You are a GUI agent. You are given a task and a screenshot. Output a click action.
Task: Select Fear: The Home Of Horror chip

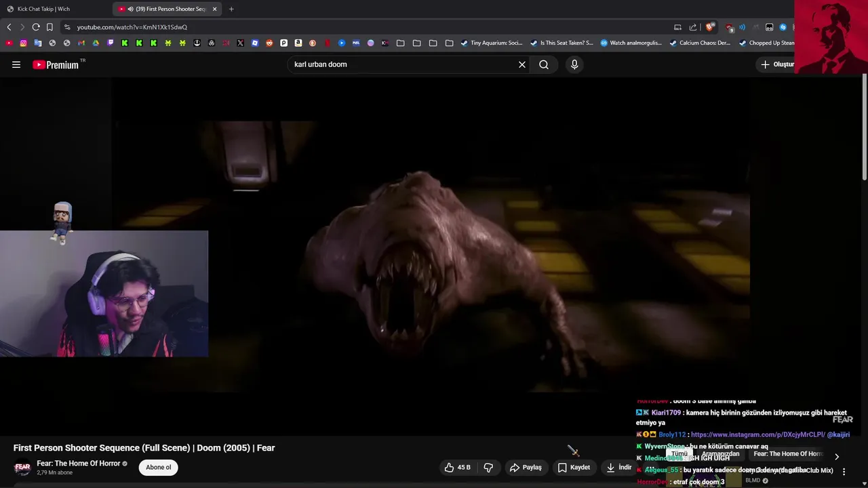click(x=788, y=454)
